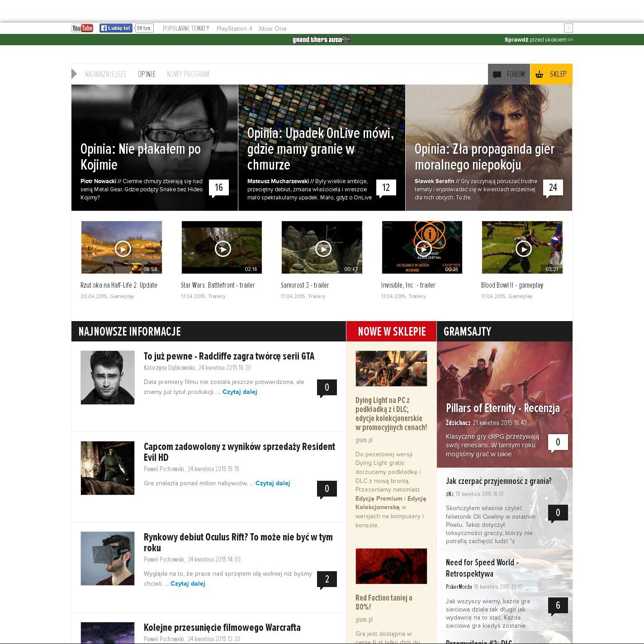Click the 16 comments bubble on Kojima article
This screenshot has width=644, height=644.
tap(219, 188)
